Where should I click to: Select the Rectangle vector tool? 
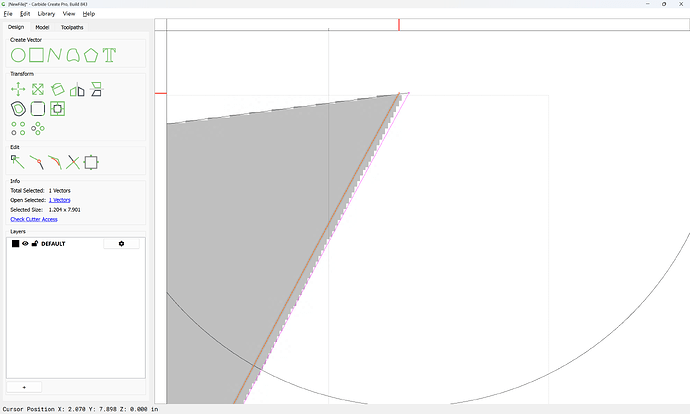click(37, 55)
